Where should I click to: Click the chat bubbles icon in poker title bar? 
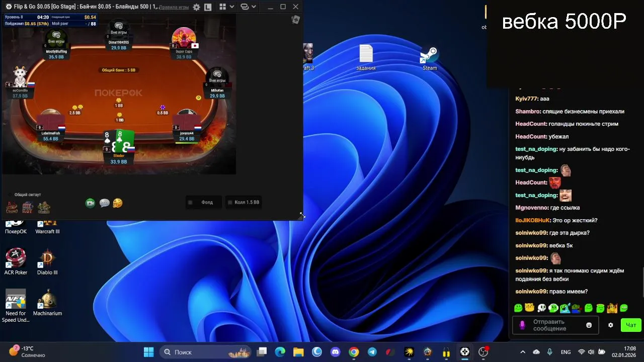tap(244, 7)
